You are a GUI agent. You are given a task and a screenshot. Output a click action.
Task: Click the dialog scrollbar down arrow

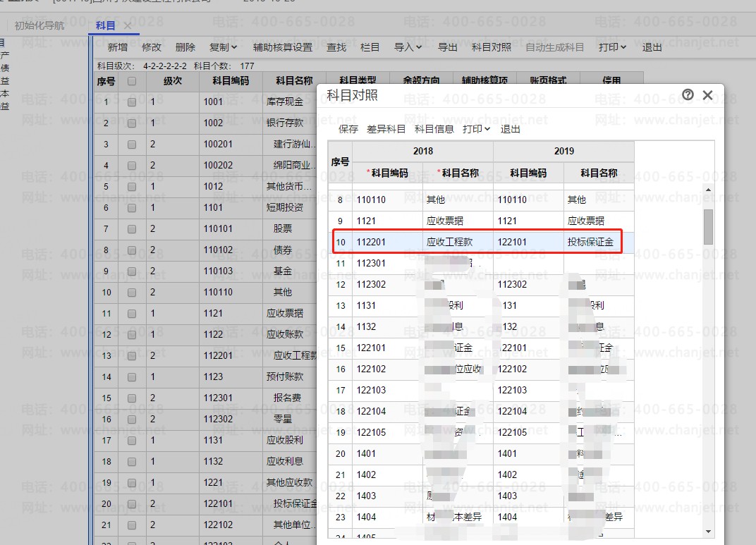(x=708, y=532)
